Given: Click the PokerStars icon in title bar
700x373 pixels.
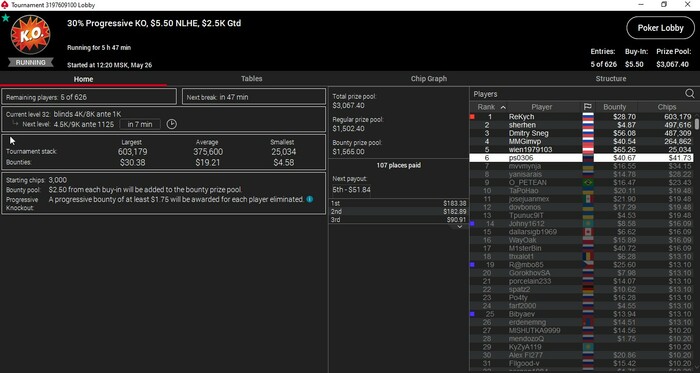Looking at the screenshot, I should pos(5,5).
